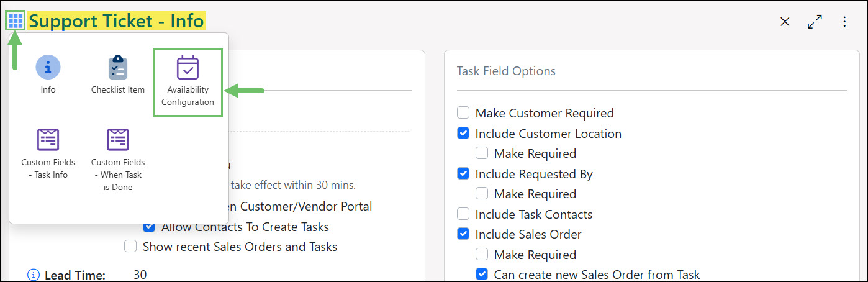Check Make Required under Customer Location
The image size is (868, 282).
(x=482, y=153)
